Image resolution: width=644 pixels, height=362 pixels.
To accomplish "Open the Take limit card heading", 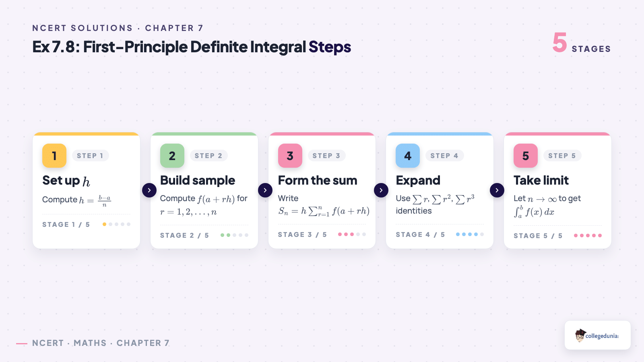I will coord(541,180).
